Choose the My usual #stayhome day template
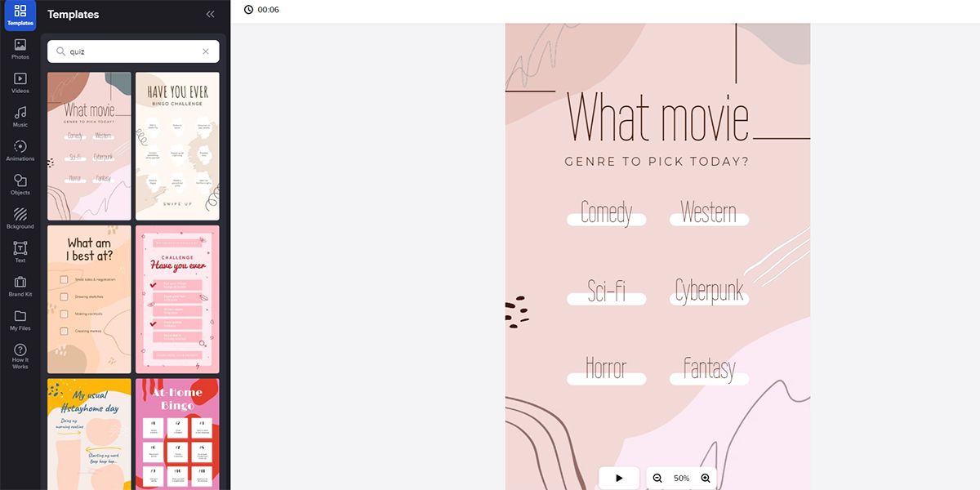 tap(89, 434)
